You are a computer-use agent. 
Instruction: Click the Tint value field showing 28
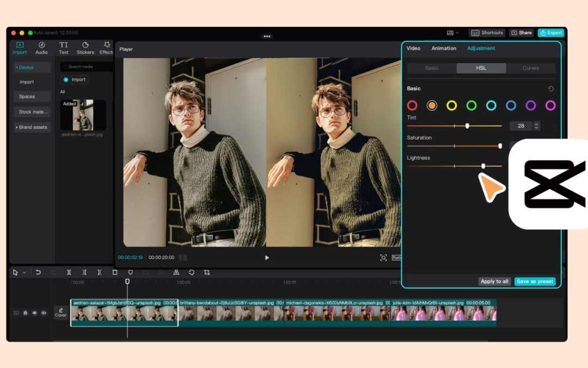(521, 126)
